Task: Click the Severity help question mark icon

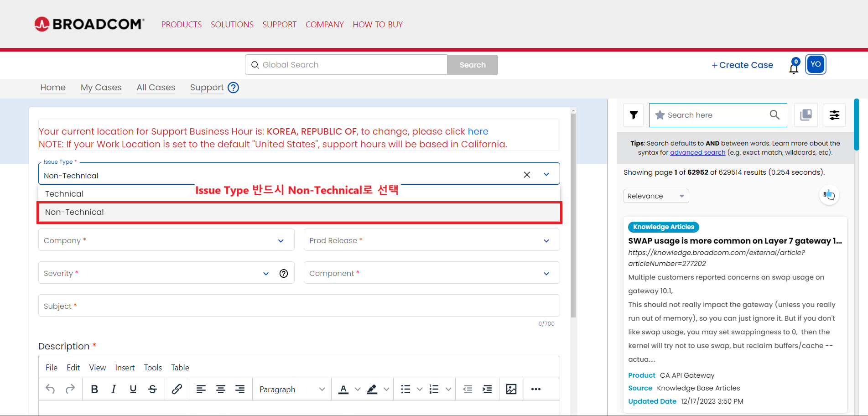Action: 284,273
